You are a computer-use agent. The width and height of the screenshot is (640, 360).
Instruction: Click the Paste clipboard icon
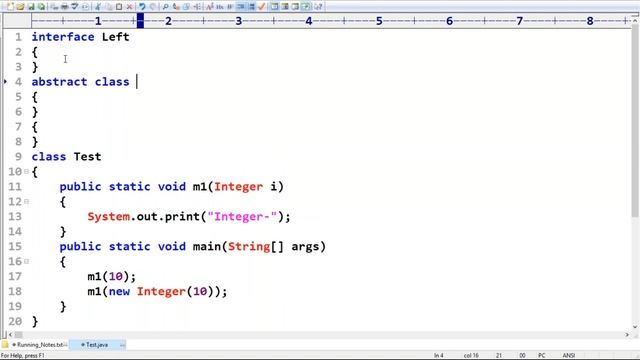tap(119, 7)
